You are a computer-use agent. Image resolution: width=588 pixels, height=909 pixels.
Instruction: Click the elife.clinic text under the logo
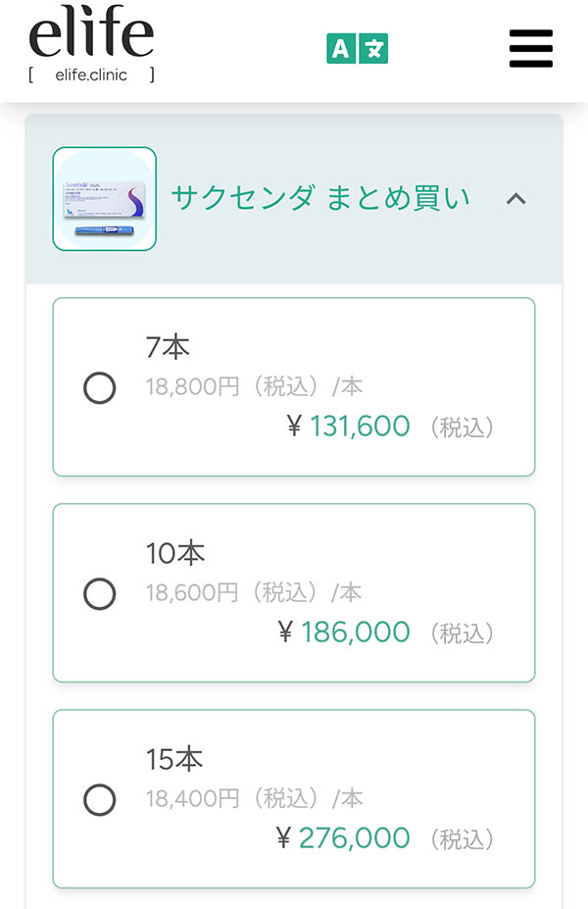91,75
